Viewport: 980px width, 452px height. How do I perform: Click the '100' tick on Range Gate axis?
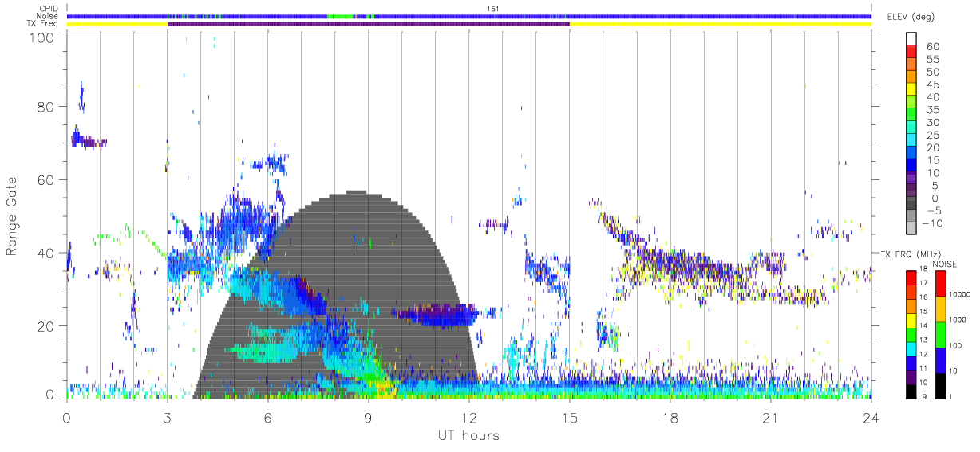pos(41,37)
